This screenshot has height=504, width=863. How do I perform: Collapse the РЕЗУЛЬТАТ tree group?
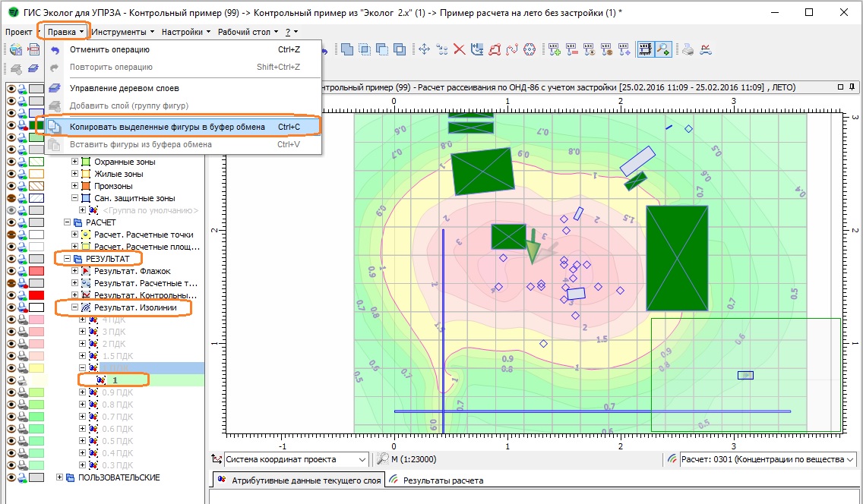point(68,259)
